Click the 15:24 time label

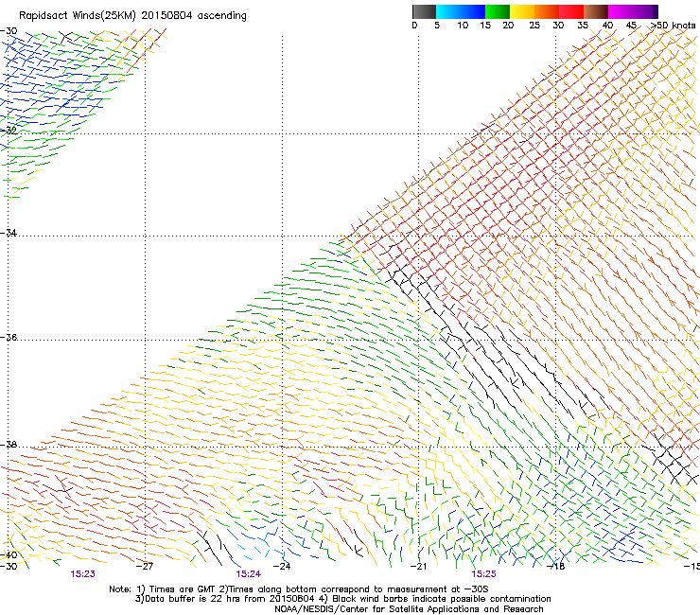248,574
